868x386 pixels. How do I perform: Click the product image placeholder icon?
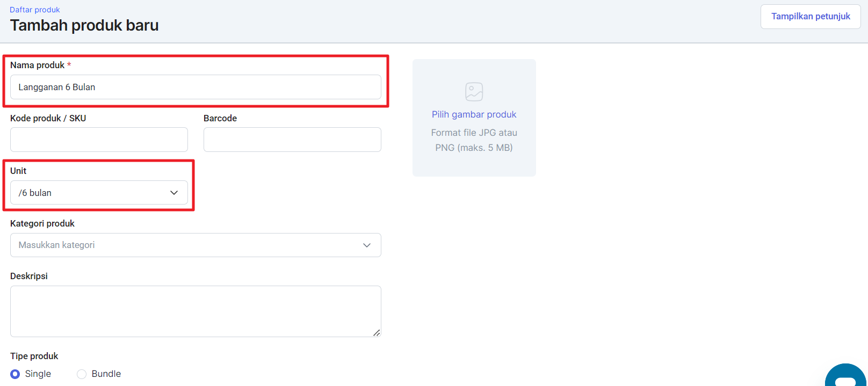coord(474,92)
